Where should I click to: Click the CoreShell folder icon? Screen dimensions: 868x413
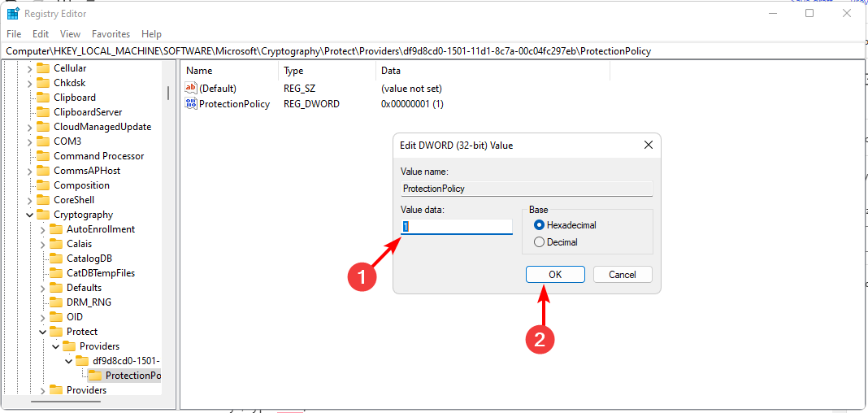[x=43, y=200]
